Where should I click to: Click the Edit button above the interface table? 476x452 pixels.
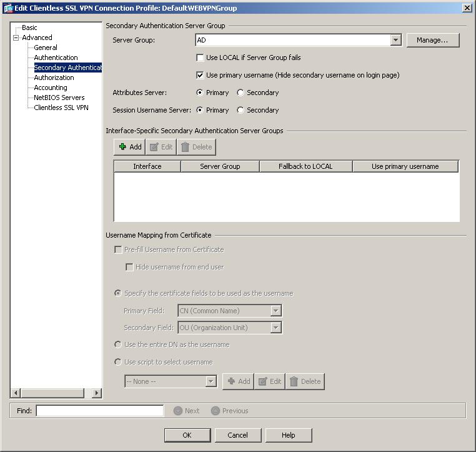click(161, 147)
